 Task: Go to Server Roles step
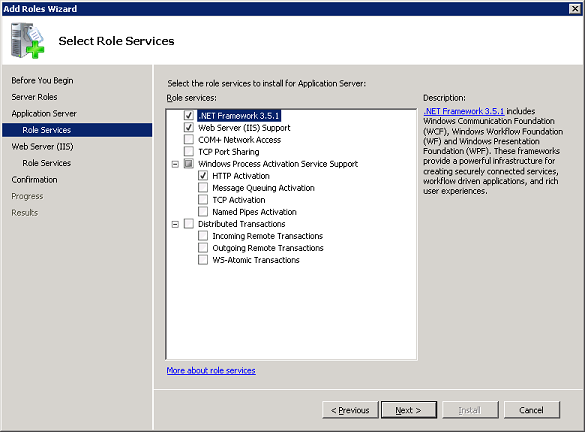(x=34, y=97)
